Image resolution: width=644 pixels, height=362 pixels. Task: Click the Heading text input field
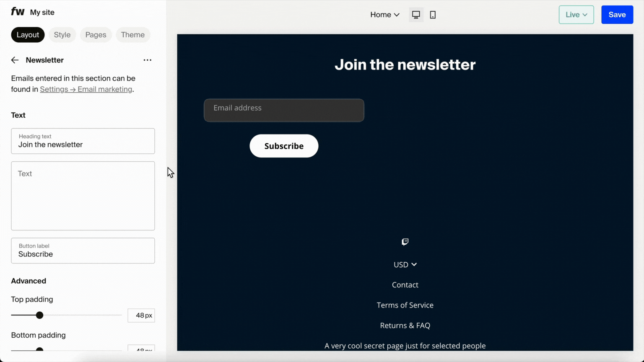[83, 145]
